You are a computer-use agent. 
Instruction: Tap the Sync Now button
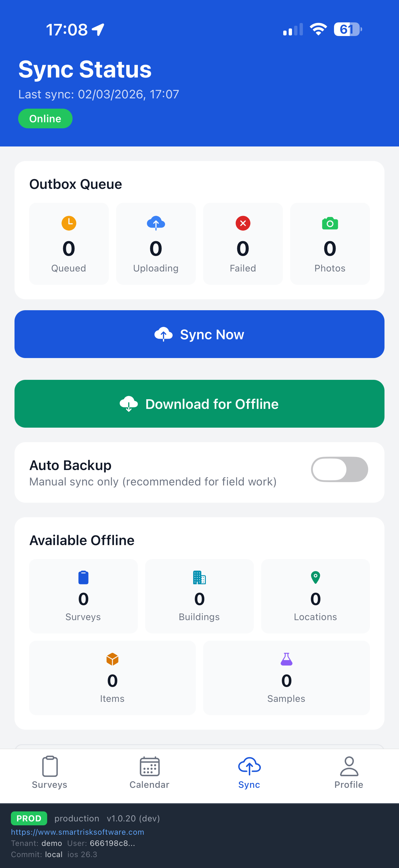tap(199, 334)
